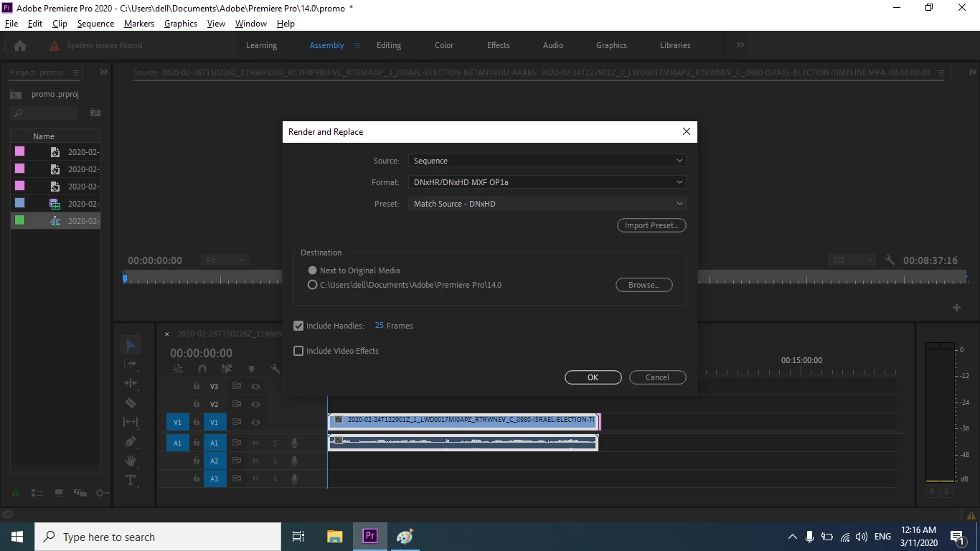Viewport: 980px width, 551px height.
Task: Click the Home icon
Action: 20,45
